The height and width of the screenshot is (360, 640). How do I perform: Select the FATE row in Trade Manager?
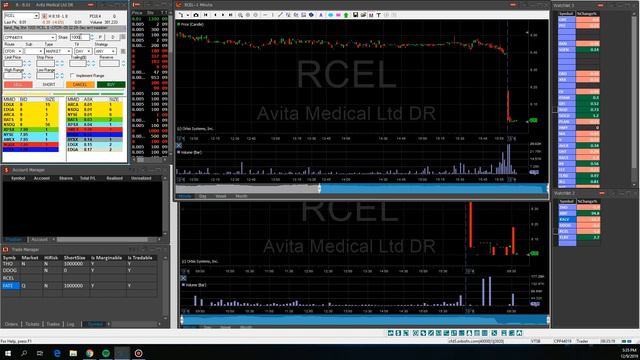point(80,286)
